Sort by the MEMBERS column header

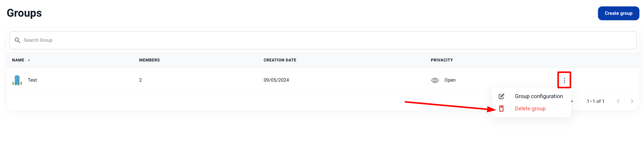click(x=149, y=60)
